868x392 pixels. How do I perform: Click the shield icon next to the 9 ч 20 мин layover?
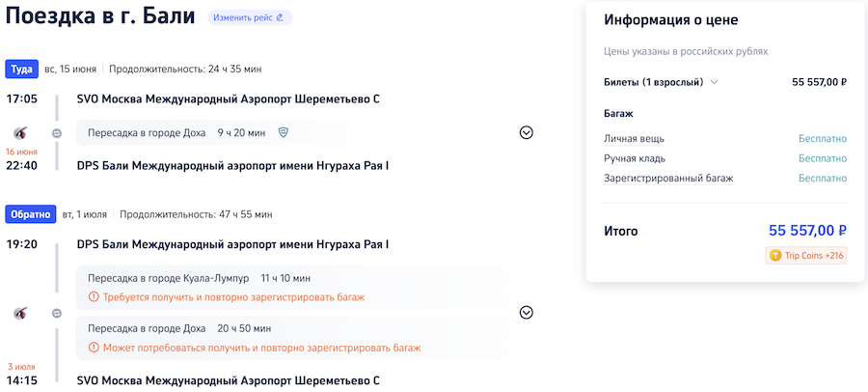284,132
